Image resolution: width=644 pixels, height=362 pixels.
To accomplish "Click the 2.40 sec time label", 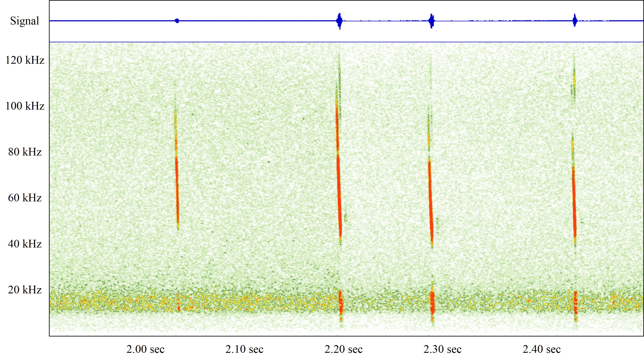I will [542, 349].
